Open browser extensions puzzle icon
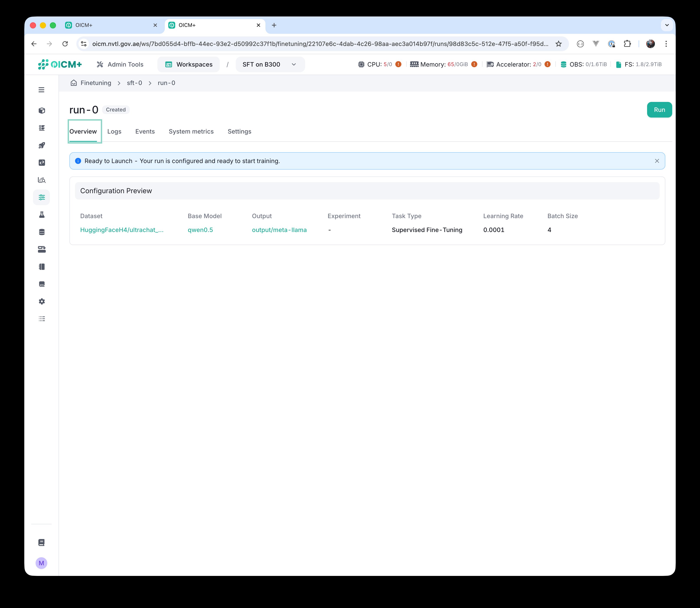 coord(627,44)
